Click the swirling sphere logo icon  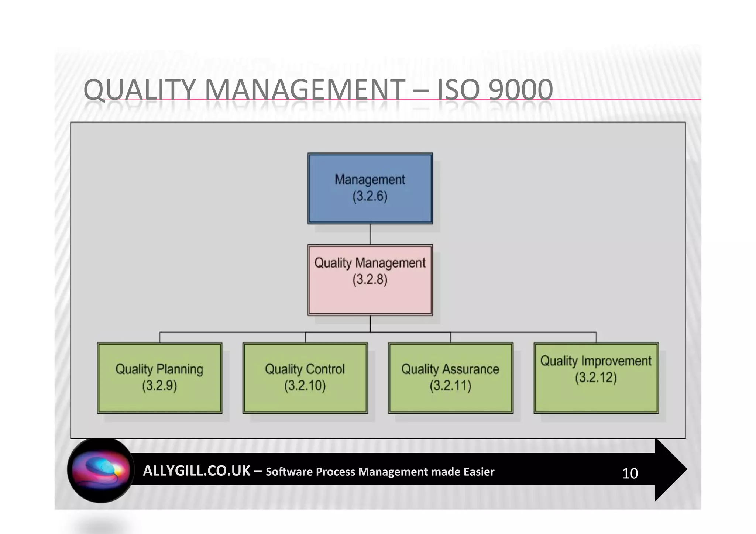(100, 471)
